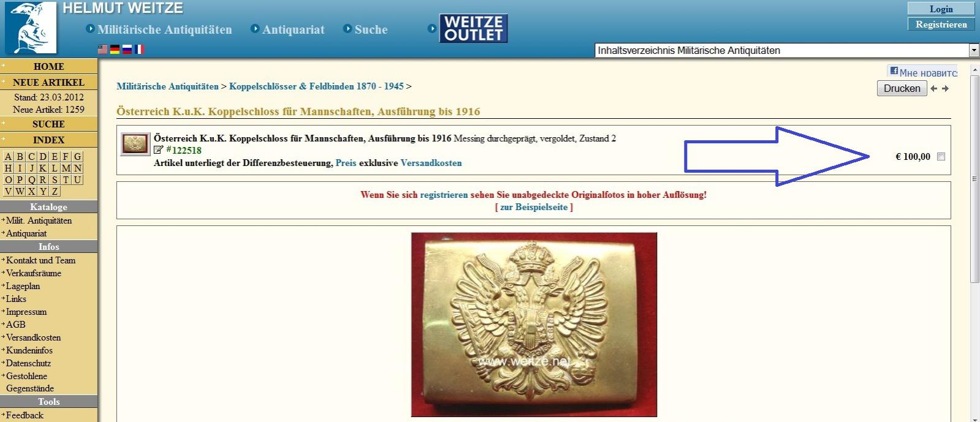Click the small belt buckle thumbnail
The height and width of the screenshot is (422, 980).
tap(135, 144)
